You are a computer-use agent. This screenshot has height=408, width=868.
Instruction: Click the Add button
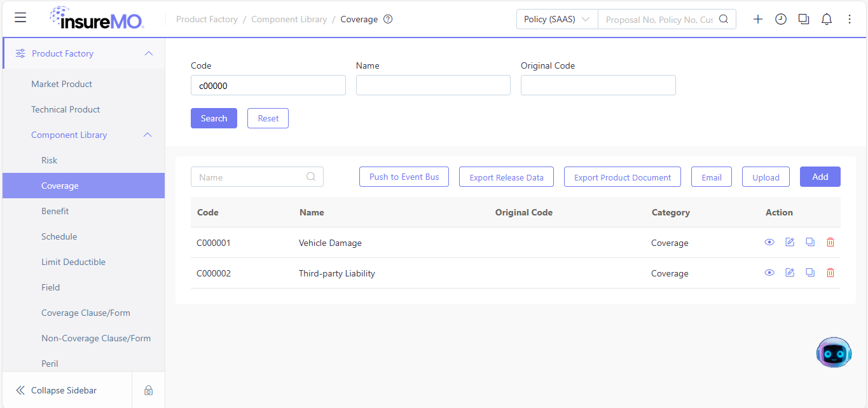click(820, 177)
